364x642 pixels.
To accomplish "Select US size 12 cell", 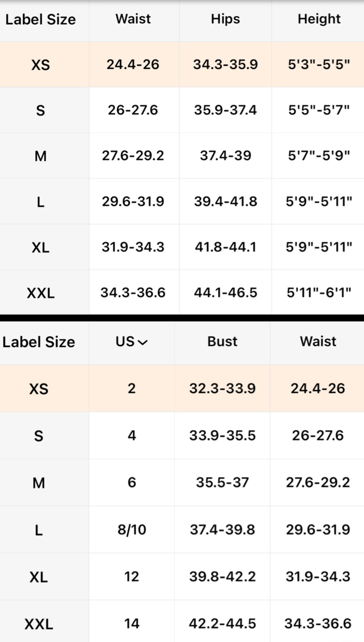I will 132,577.
